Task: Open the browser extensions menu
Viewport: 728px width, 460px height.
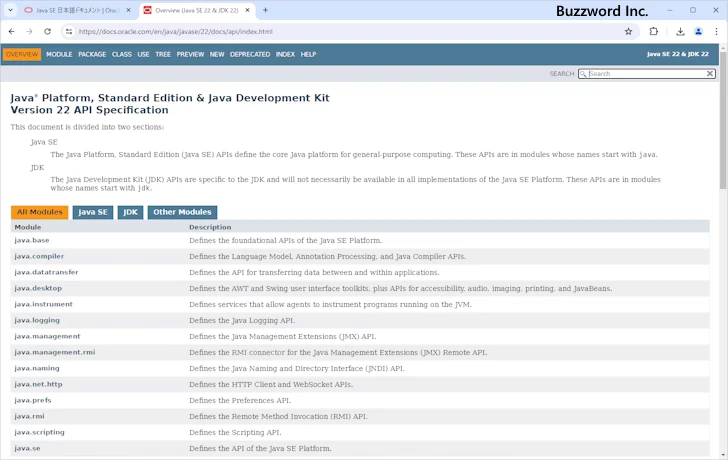Action: 654,32
